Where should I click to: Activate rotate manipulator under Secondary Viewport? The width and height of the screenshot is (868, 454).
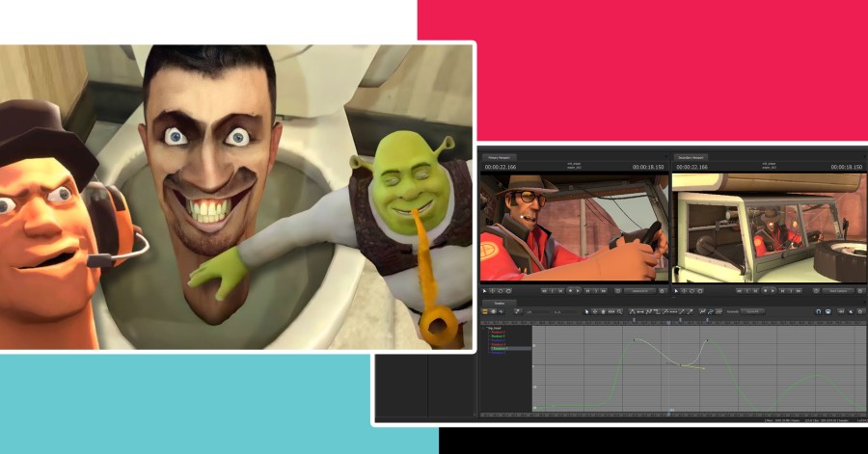click(692, 291)
